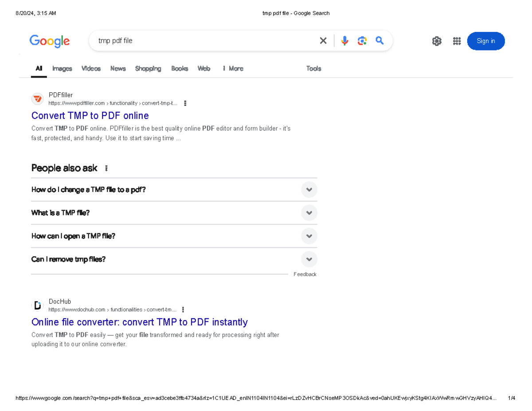Click the Sign in button
Image resolution: width=532 pixels, height=411 pixels.
485,41
